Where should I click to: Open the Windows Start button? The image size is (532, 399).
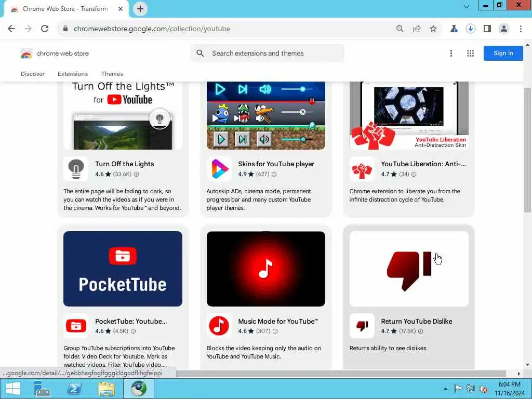click(x=13, y=389)
